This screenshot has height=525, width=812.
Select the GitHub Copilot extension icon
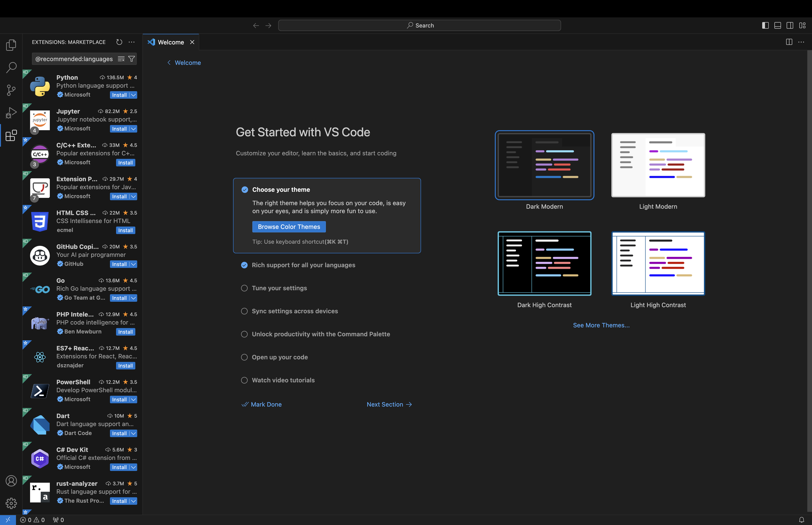[x=40, y=255]
